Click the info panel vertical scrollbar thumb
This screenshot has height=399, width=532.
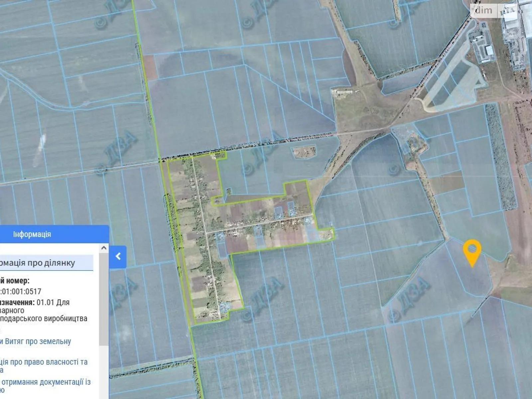(x=104, y=299)
